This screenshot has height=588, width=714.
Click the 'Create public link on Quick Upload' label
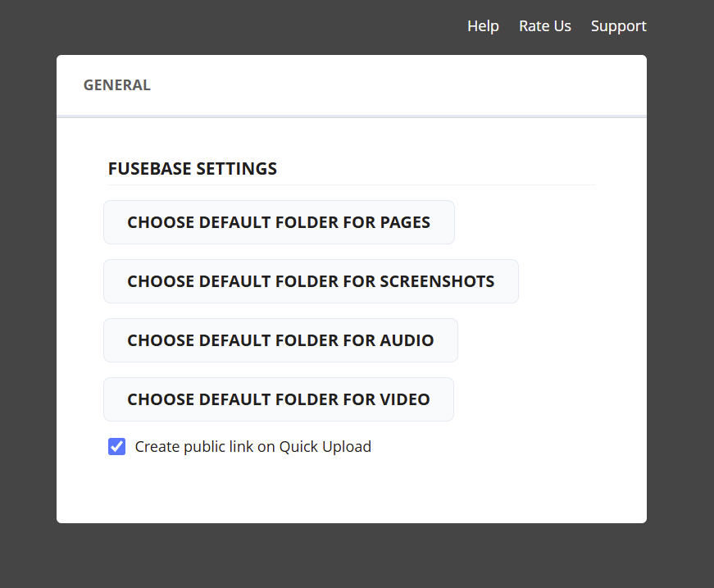[x=252, y=447]
